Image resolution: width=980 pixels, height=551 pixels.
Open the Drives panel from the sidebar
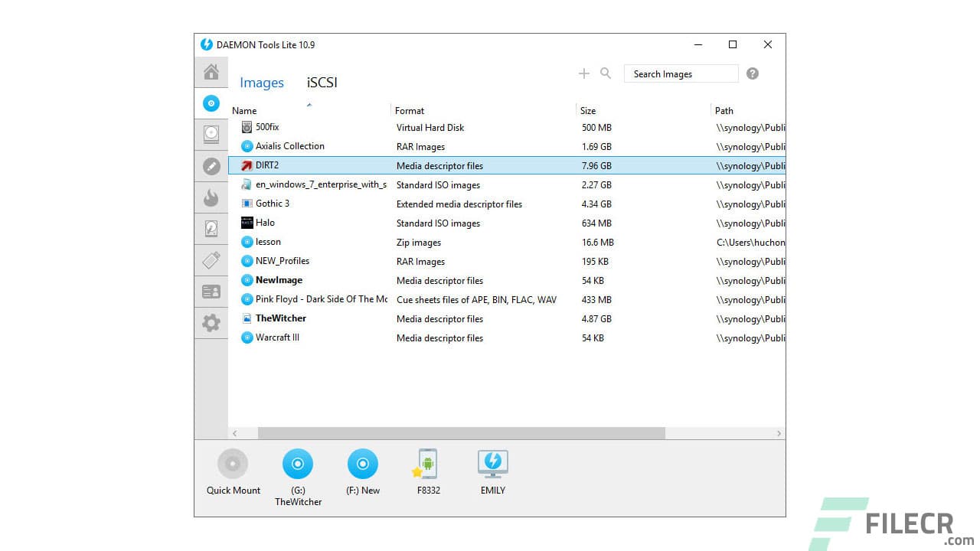pyautogui.click(x=211, y=134)
